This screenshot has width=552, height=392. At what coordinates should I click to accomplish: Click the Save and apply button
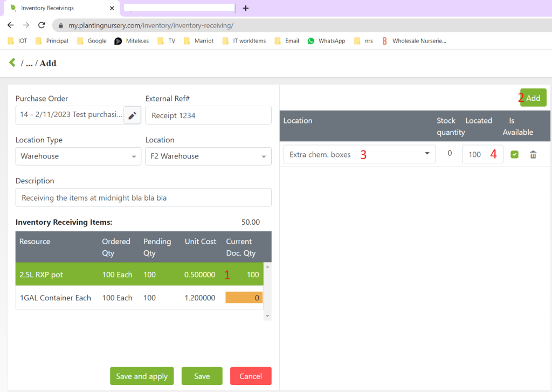[142, 376]
